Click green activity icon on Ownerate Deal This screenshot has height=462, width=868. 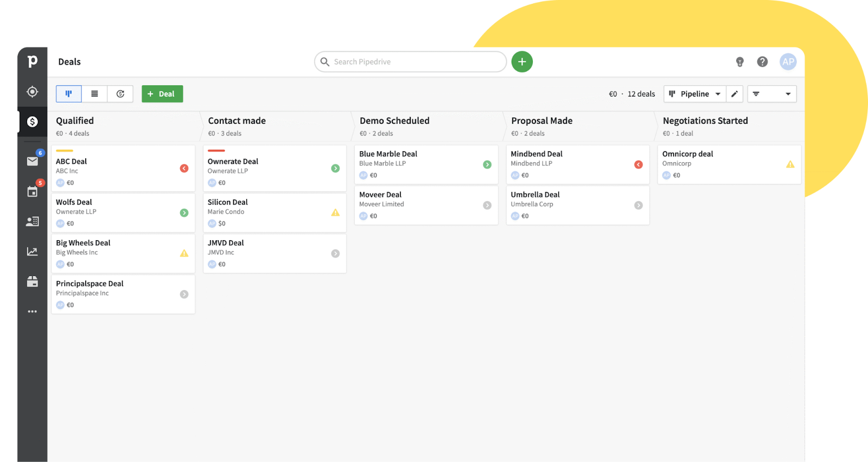tap(335, 169)
